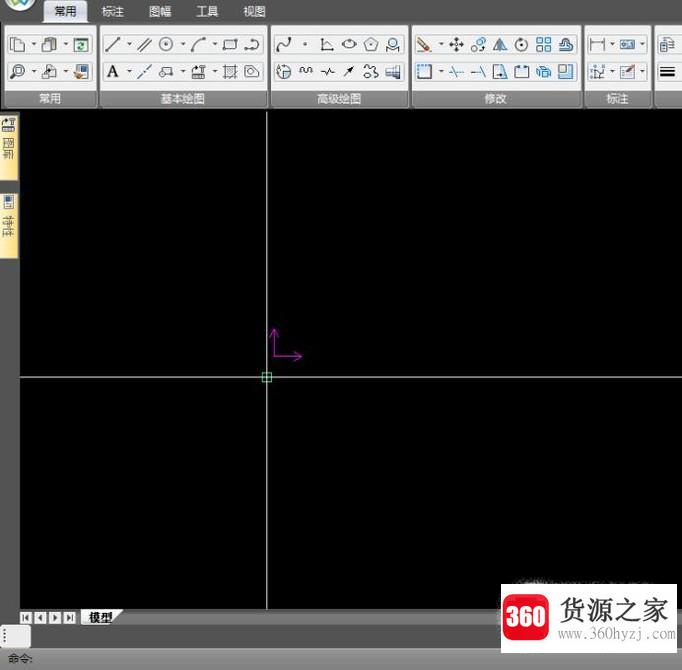
Task: Go to first sheet navigation button
Action: [26, 618]
